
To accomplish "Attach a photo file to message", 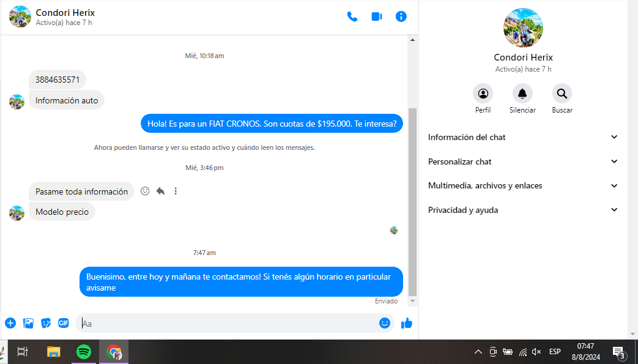I will [28, 323].
